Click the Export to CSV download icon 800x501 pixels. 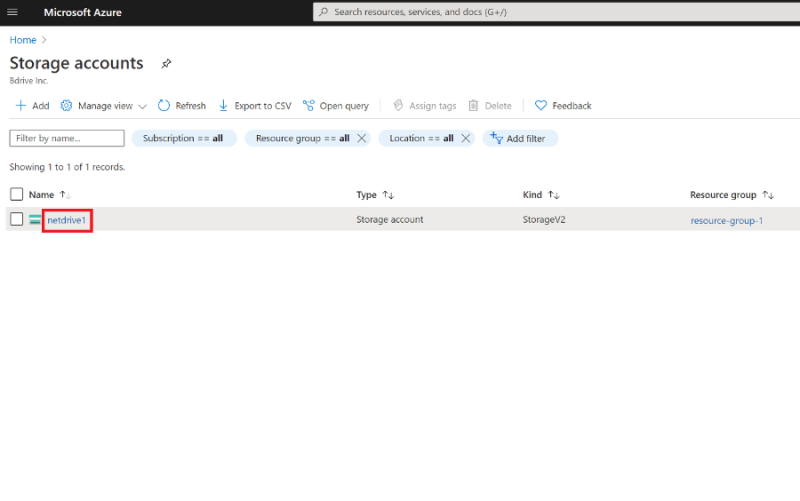click(223, 106)
